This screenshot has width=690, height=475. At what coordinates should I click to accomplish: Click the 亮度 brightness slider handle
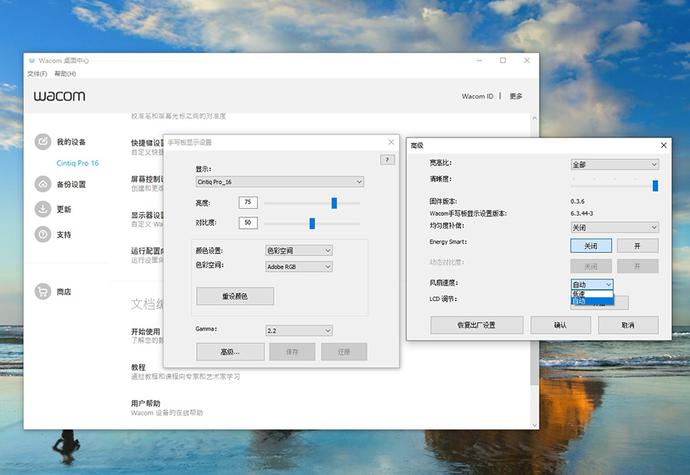point(334,203)
